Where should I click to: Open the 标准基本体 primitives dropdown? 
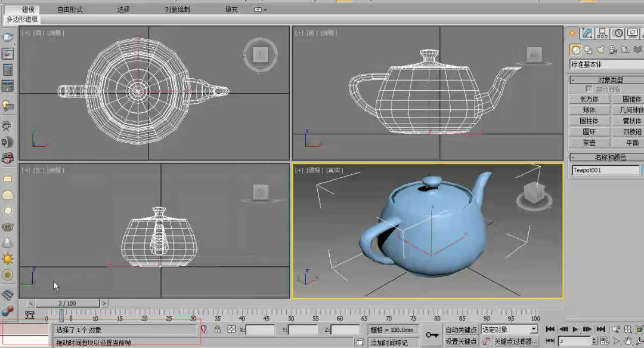pyautogui.click(x=604, y=64)
